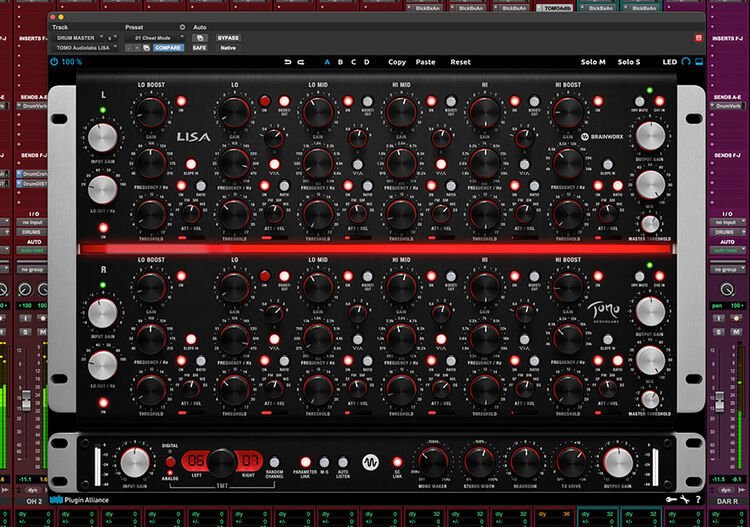Click the BYPASS button

(x=227, y=37)
